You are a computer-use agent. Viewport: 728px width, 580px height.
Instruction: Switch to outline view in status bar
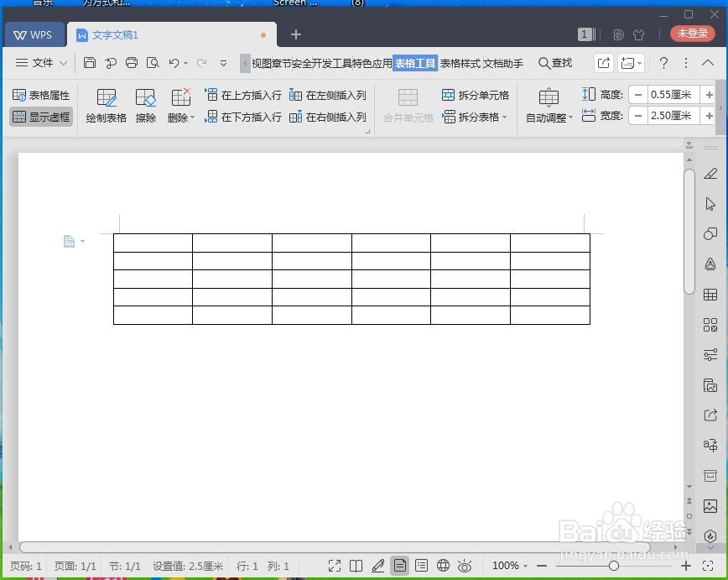(x=422, y=566)
